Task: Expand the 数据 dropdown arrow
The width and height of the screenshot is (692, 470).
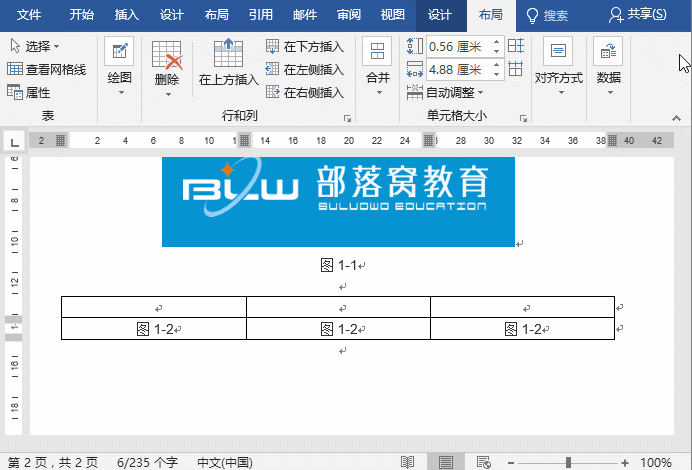Action: coord(610,93)
